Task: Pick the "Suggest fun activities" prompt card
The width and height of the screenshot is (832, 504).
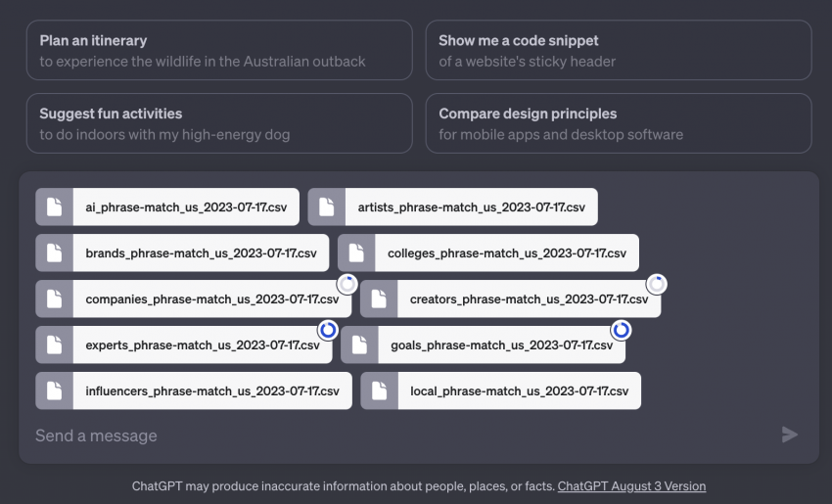Action: (219, 123)
